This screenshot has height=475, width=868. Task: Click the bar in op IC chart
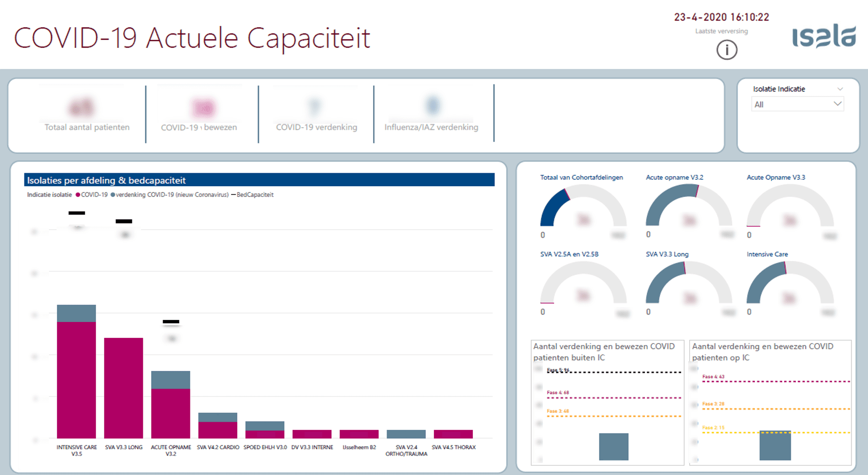pos(774,446)
